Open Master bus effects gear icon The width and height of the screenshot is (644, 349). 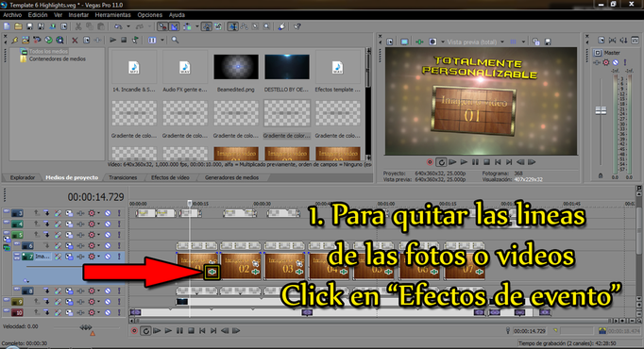coord(606,62)
